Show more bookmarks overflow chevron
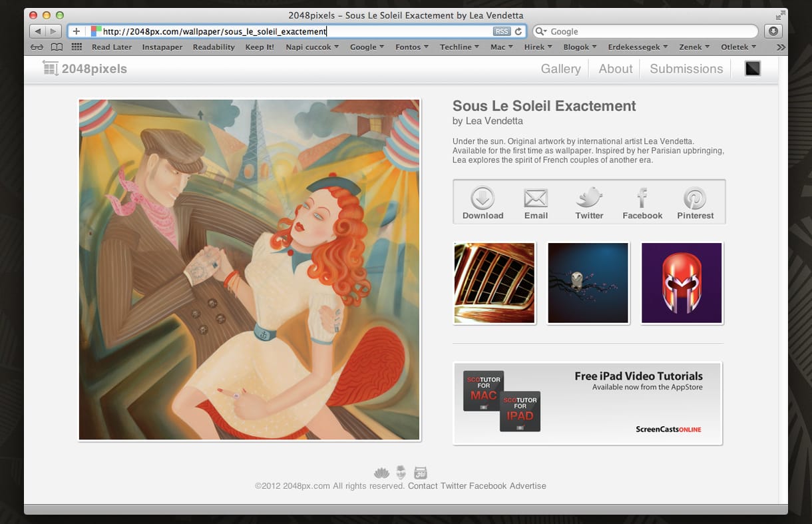Image resolution: width=812 pixels, height=524 pixels. tap(781, 47)
